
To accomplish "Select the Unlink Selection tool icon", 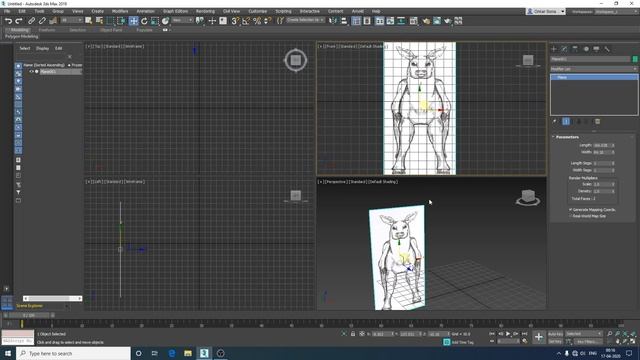I will click(x=42, y=21).
